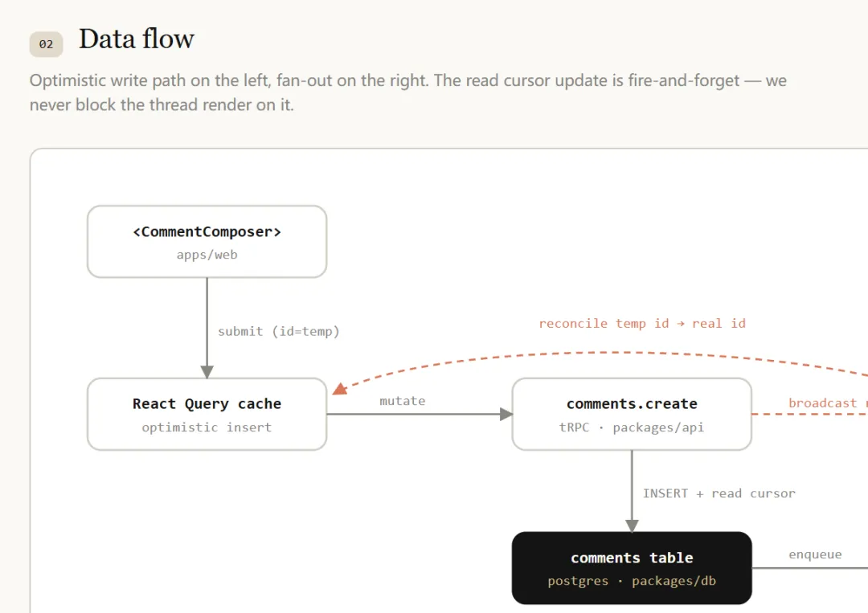The image size is (868, 613).
Task: Click the dark comments table node
Action: 632,568
